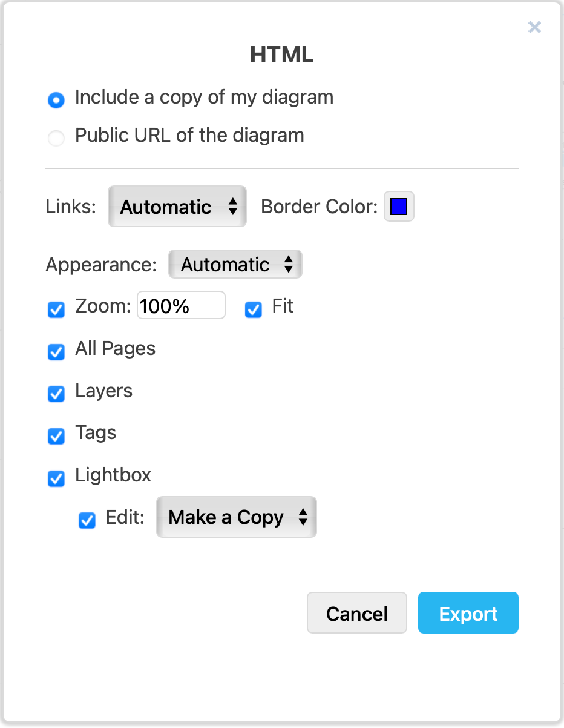Toggle the Fit checkbox off
564x728 pixels.
[253, 310]
